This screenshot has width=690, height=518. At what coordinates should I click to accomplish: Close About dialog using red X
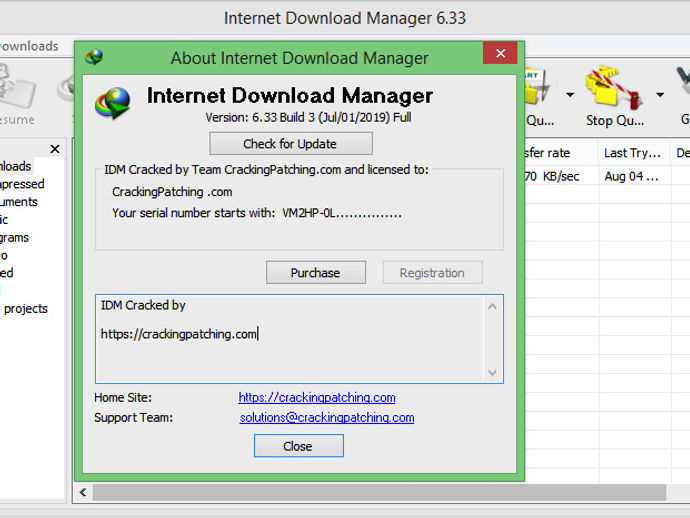tap(500, 53)
